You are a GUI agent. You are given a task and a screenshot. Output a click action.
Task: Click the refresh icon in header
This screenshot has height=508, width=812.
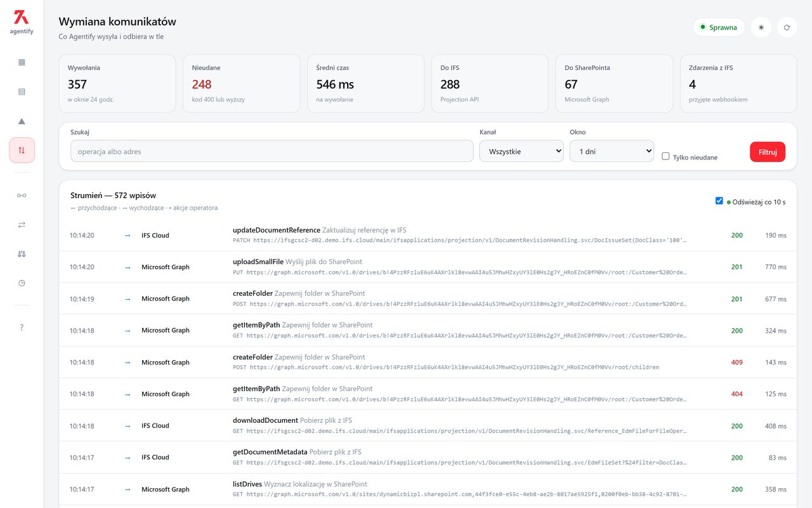pyautogui.click(x=787, y=27)
